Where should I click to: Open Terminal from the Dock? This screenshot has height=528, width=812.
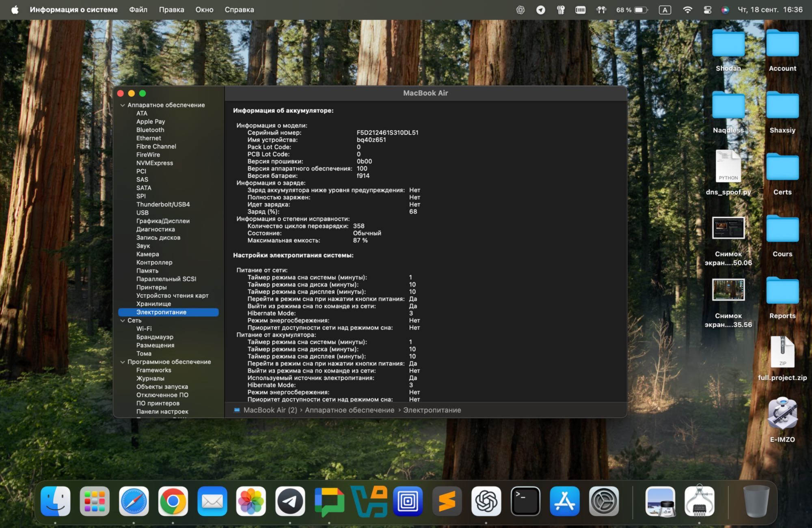tap(525, 501)
